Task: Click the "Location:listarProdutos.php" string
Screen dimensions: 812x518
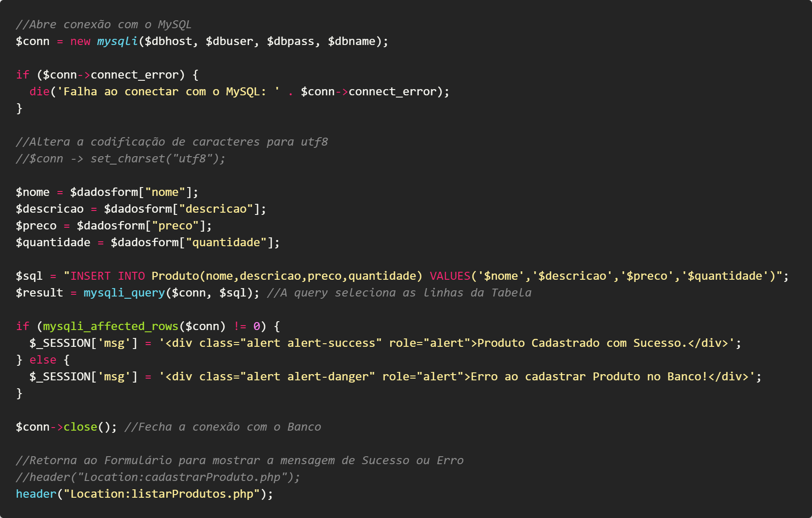Action: [x=162, y=494]
